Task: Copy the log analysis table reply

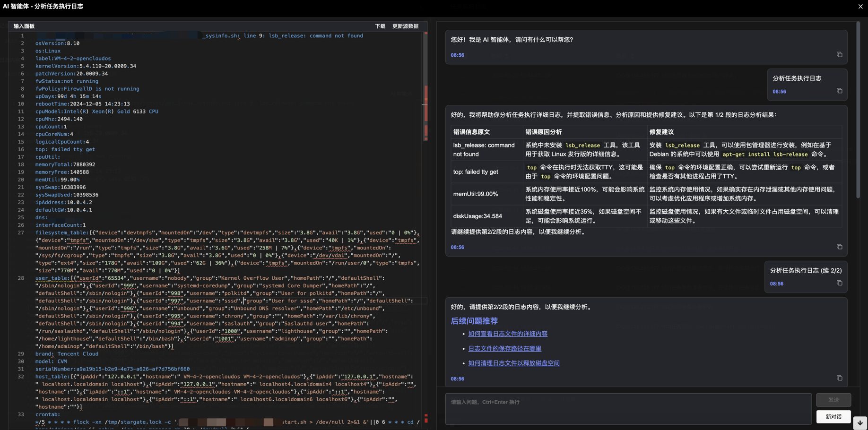Action: coord(839,247)
